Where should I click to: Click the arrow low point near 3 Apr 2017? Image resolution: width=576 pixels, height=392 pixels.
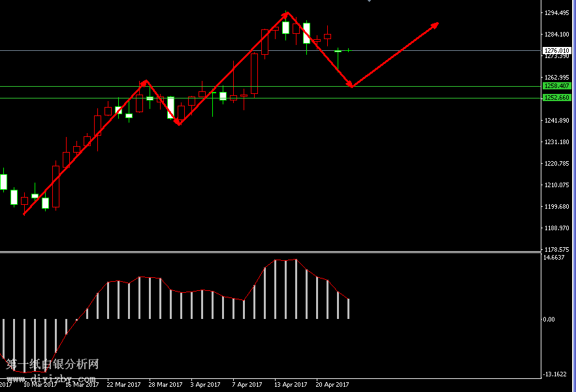click(178, 122)
